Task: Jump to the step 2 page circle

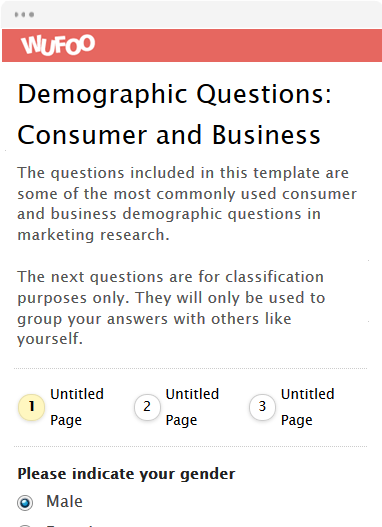Action: click(x=147, y=407)
